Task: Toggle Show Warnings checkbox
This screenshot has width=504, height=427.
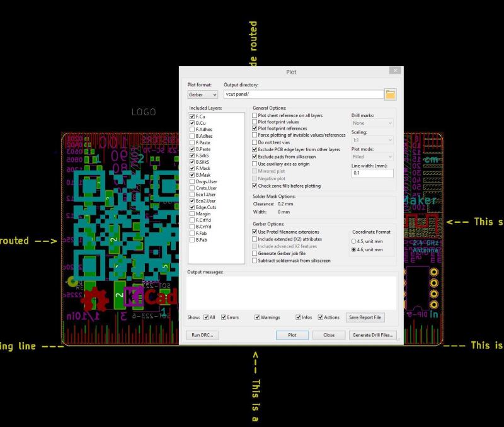Action: 257,317
